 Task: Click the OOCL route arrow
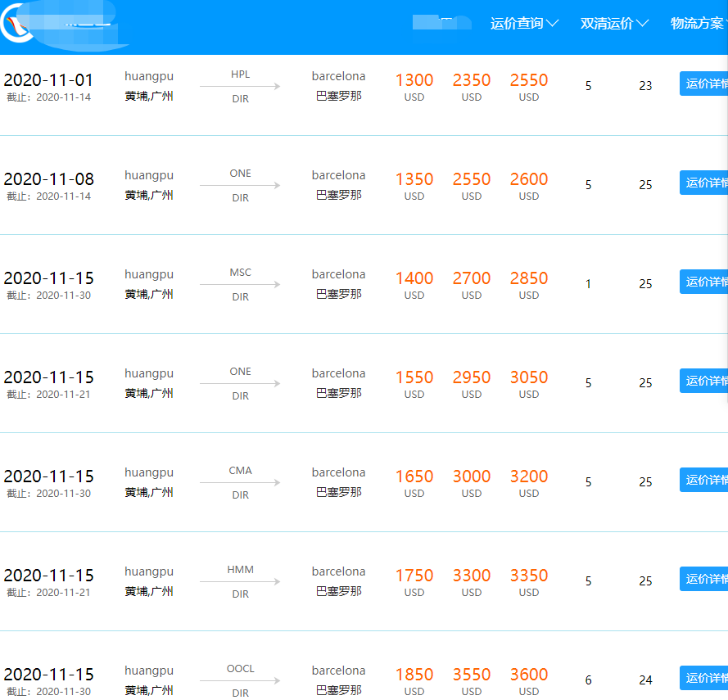pyautogui.click(x=240, y=681)
